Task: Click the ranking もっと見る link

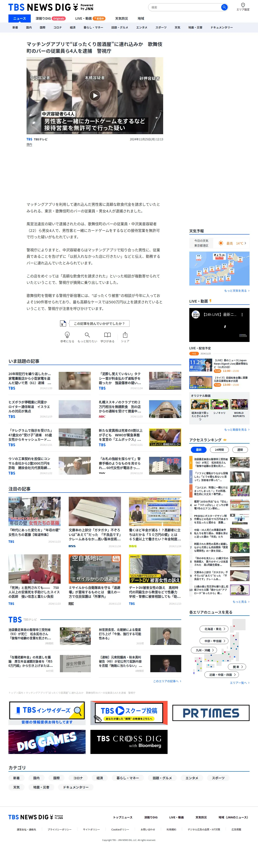Action: [241, 602]
